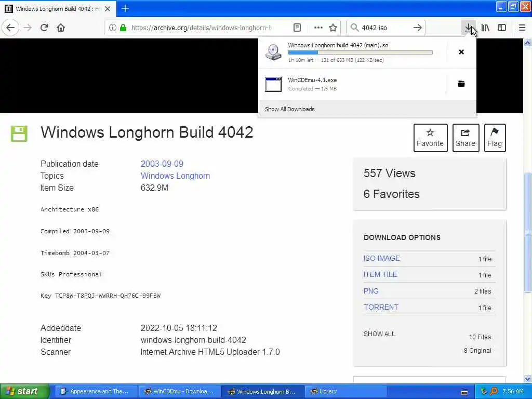Click the vertical scrollbar thumb
This screenshot has width=532, height=399.
[x=528, y=232]
